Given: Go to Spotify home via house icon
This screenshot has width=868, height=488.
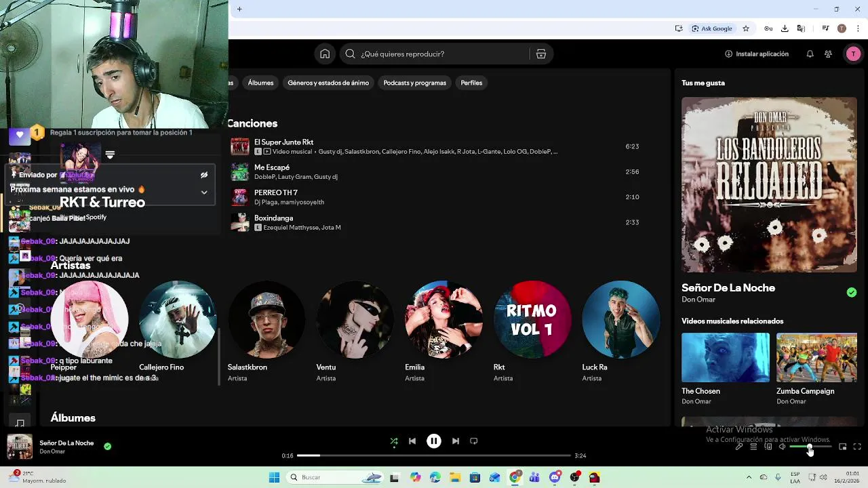Looking at the screenshot, I should coord(325,54).
